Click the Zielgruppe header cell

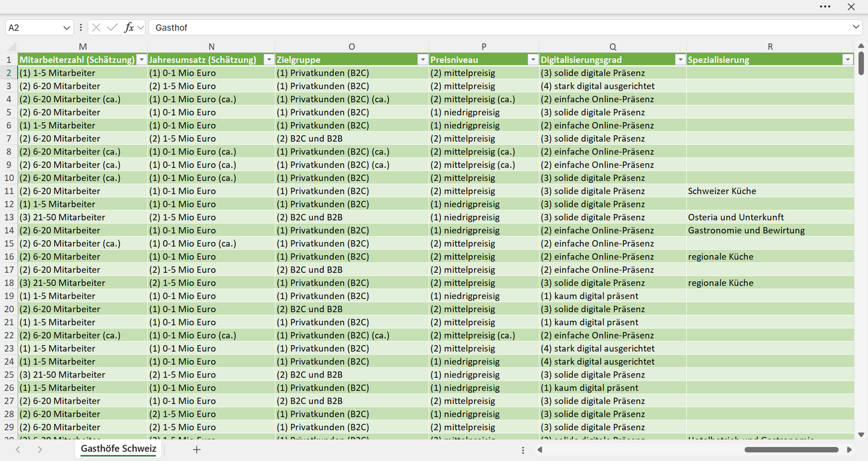coord(352,60)
